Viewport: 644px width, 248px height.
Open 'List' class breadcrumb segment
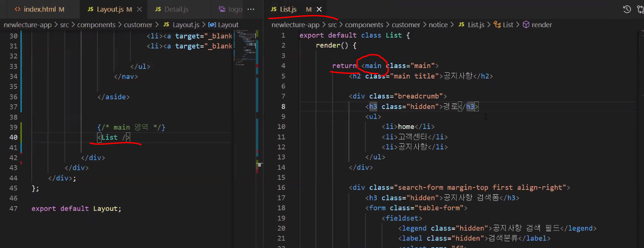coord(508,25)
